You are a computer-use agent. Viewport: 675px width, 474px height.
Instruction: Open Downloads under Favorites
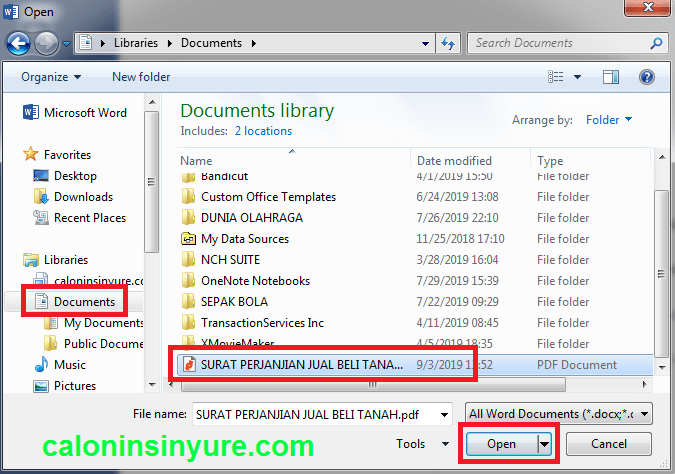tap(73, 197)
